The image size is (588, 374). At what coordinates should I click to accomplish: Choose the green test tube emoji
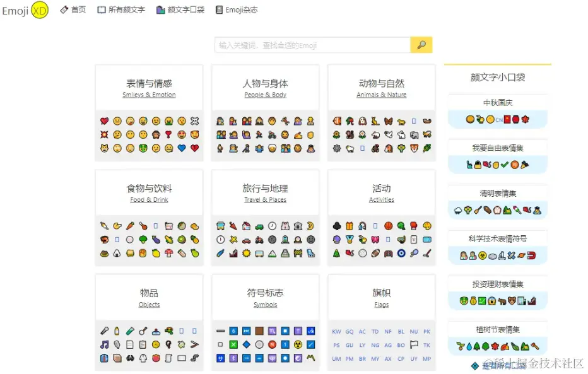point(130,331)
